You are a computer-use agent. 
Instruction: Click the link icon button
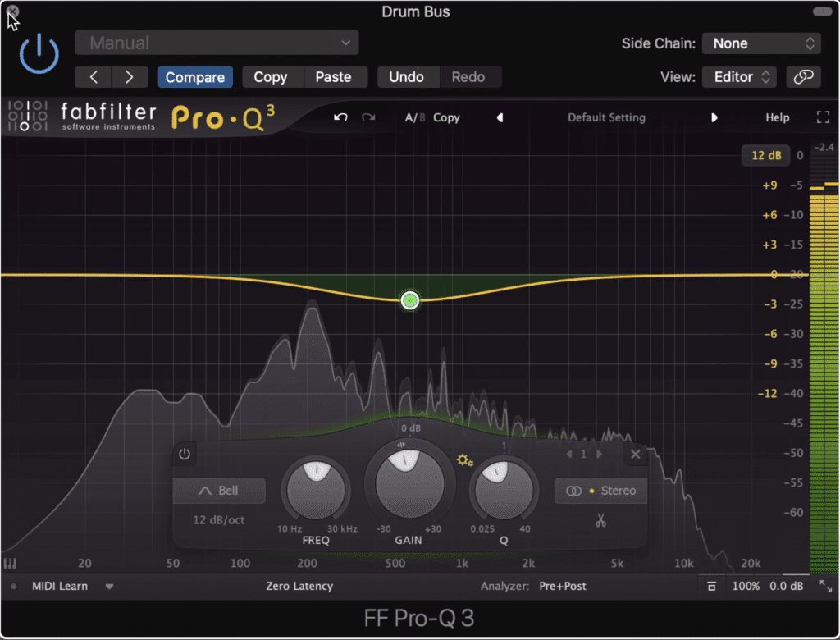(x=803, y=77)
